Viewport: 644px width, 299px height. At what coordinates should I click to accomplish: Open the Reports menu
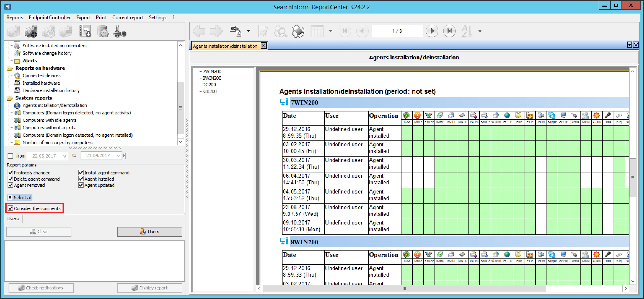(x=15, y=17)
